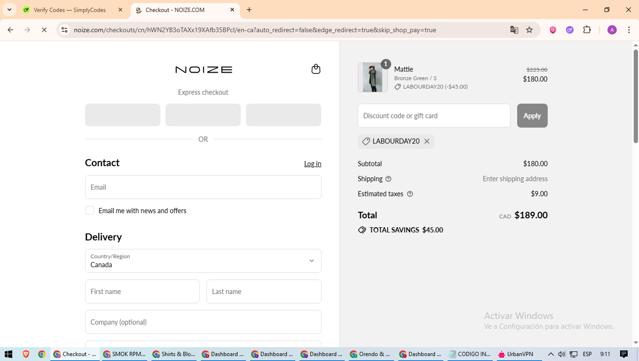Click the taskbar clock
This screenshot has height=361, width=639.
click(x=605, y=354)
